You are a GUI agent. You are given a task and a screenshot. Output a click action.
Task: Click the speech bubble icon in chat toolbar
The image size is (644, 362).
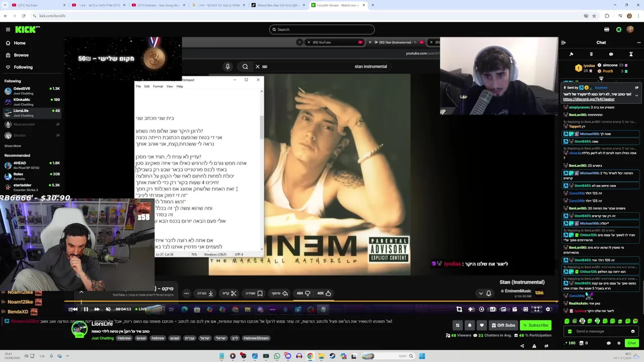[611, 54]
